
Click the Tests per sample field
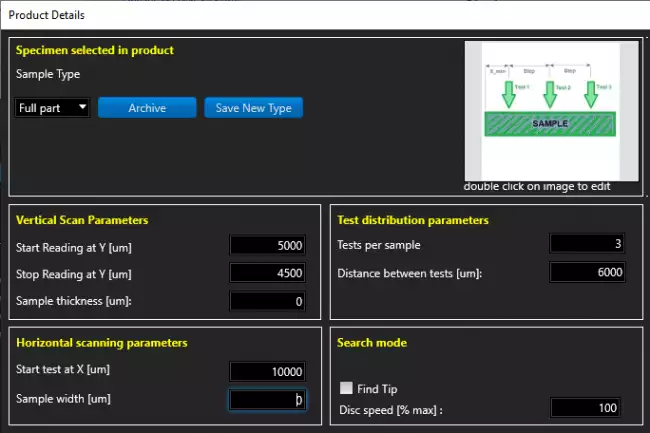588,245
